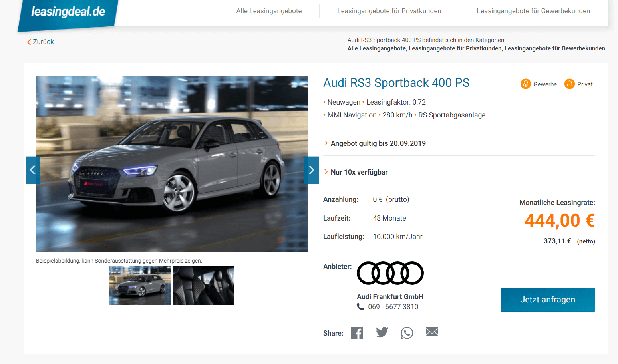Viewport: 618px width, 364px height.
Task: Open Alle Leasingangebote menu item
Action: coord(269,11)
